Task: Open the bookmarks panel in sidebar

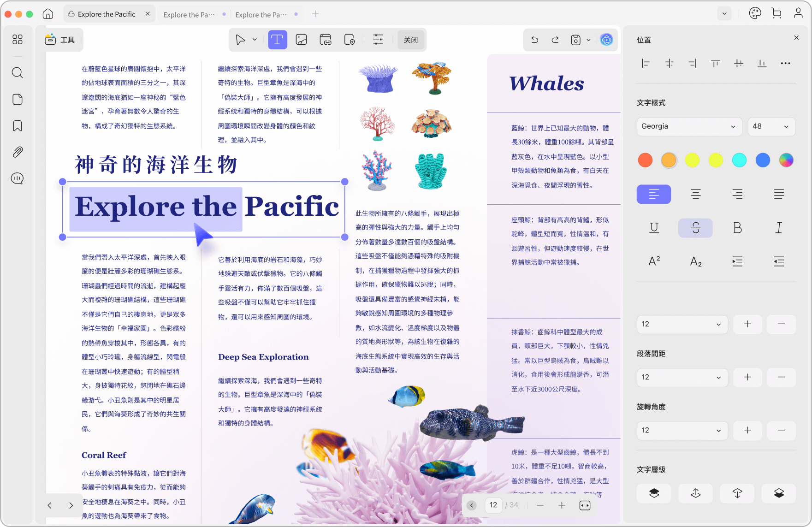Action: point(18,126)
